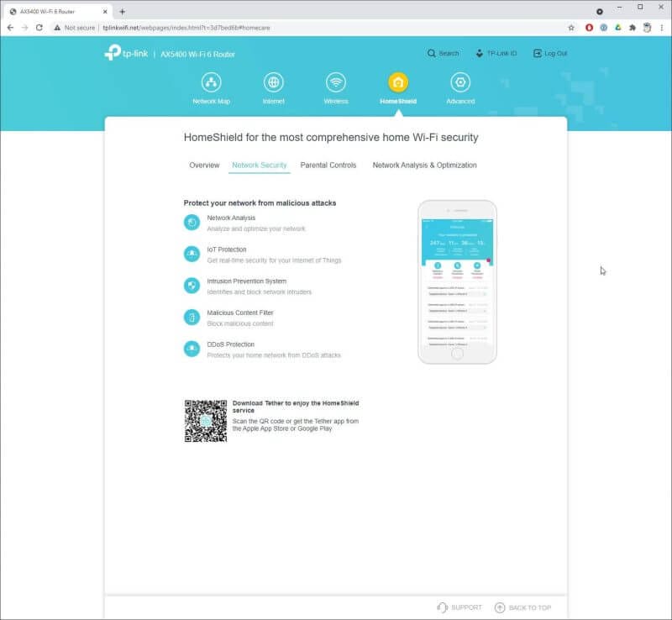This screenshot has height=620, width=672.
Task: Switch to the Overview tab
Action: coord(204,166)
